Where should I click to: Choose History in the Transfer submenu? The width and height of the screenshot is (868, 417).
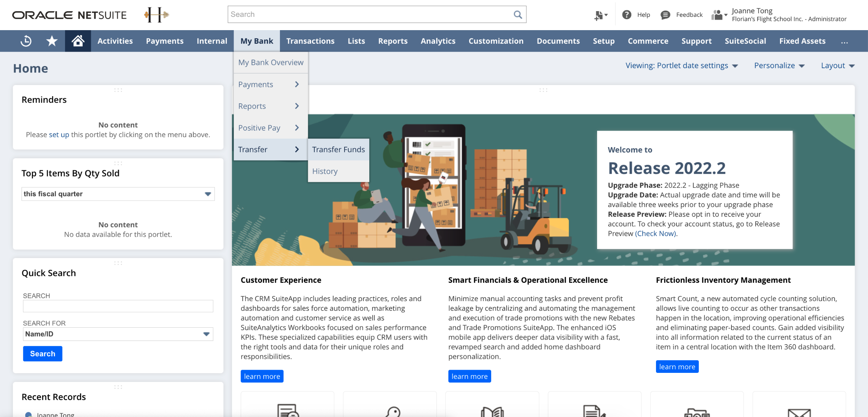pos(325,171)
